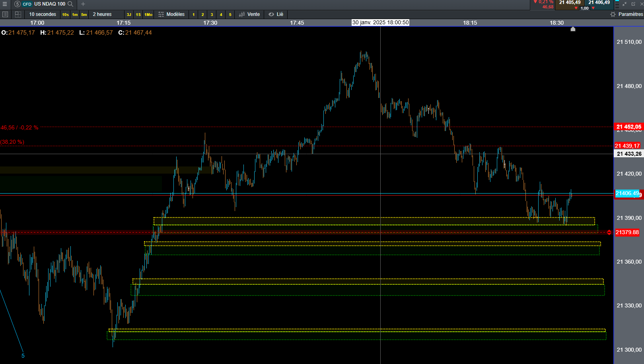Click the 21 510,00 price axis label

629,42
